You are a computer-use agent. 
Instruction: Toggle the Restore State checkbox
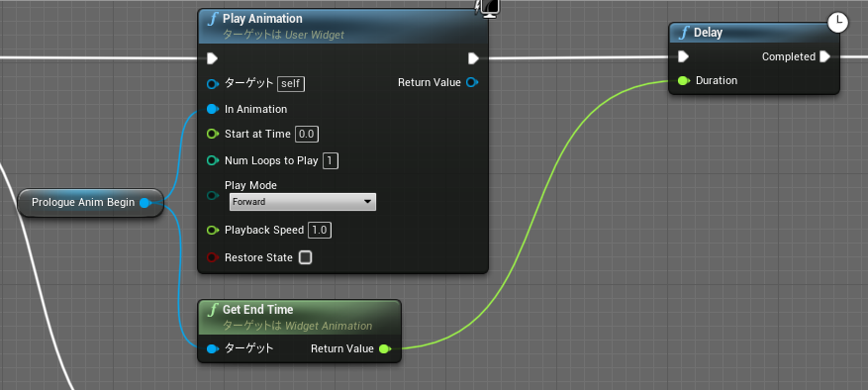tap(305, 257)
